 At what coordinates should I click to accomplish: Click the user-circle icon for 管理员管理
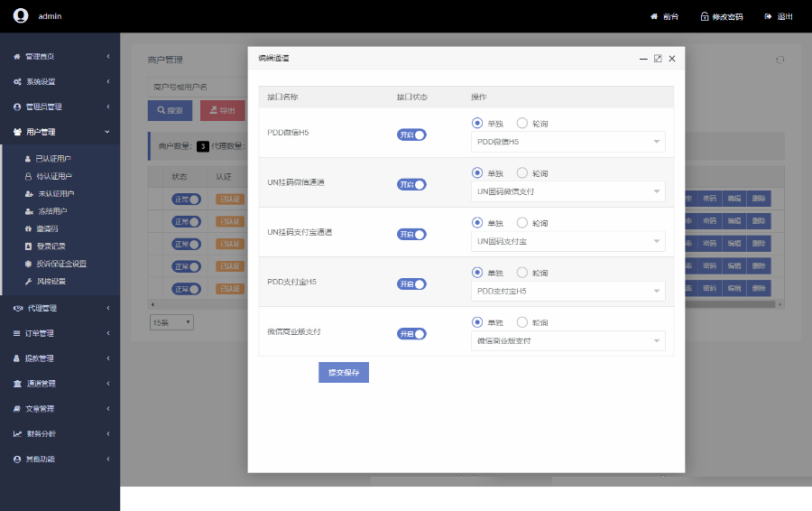pos(17,107)
